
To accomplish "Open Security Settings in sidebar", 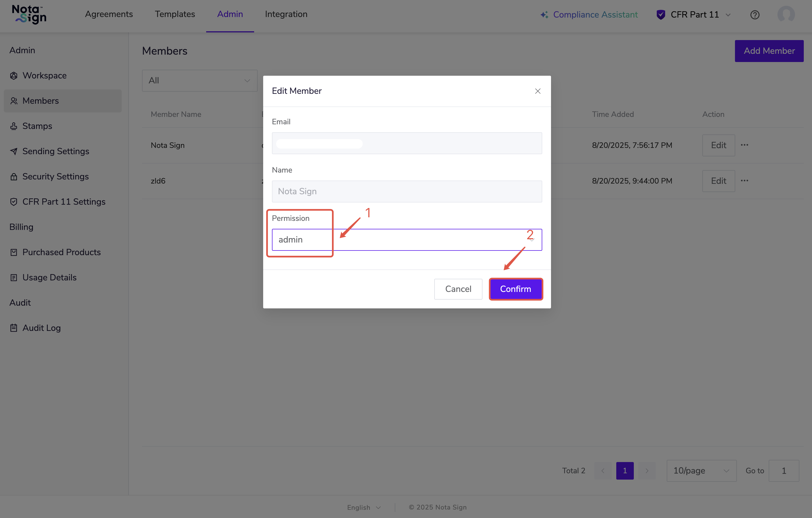I will (55, 176).
